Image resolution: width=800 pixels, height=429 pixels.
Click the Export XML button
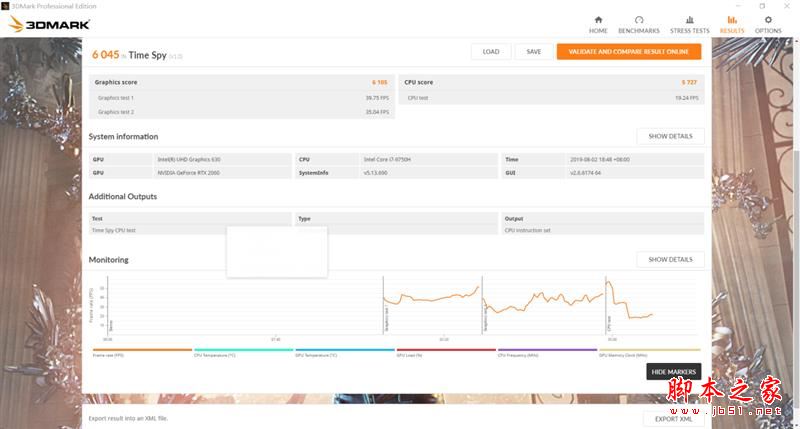(x=673, y=419)
